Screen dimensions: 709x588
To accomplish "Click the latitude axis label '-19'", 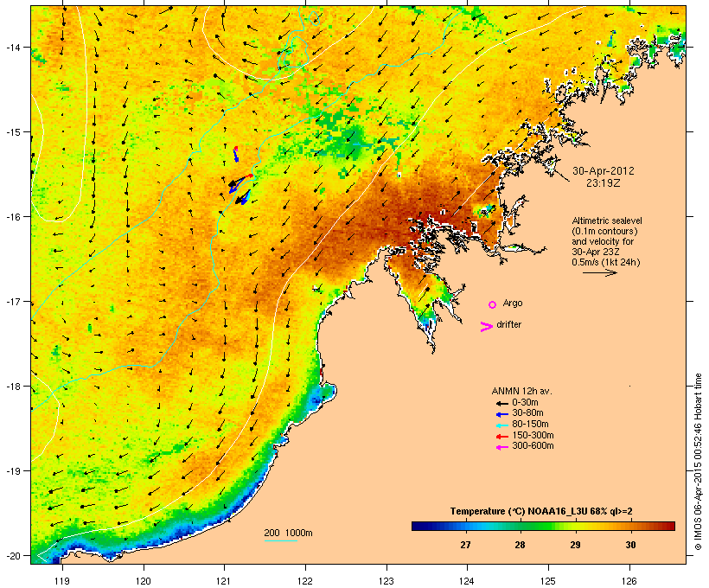I will pos(12,471).
